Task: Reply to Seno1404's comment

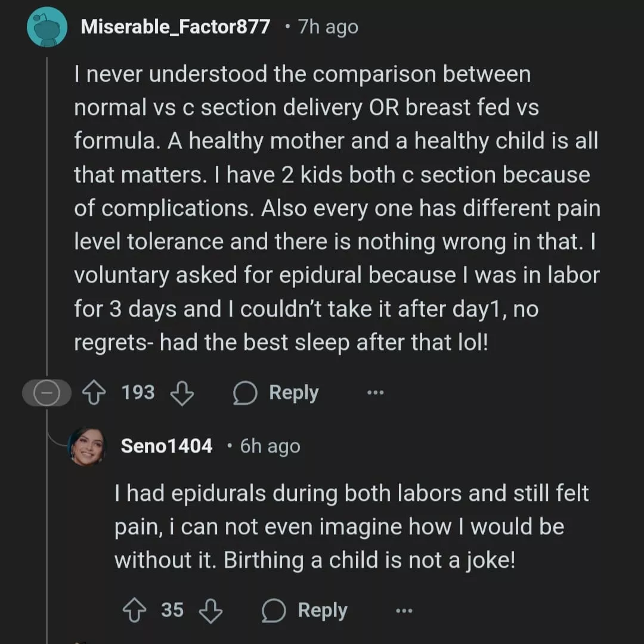Action: pos(305,611)
